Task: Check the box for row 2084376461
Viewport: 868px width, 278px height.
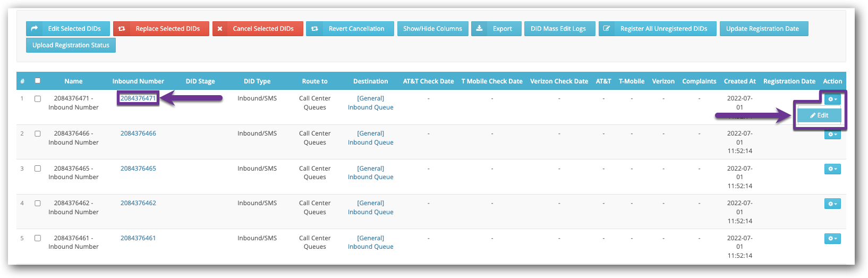Action: [x=38, y=238]
